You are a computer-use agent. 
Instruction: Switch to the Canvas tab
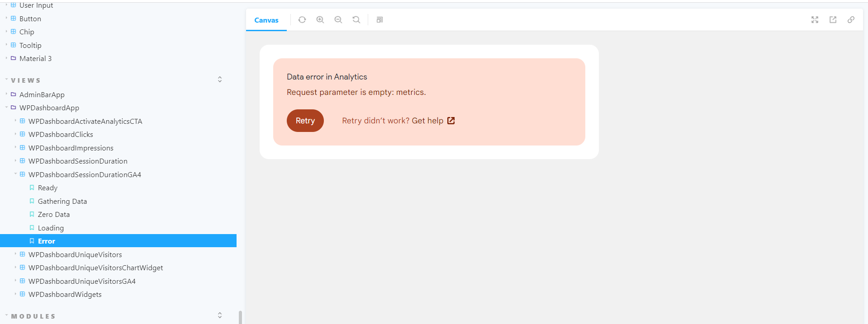coord(266,20)
